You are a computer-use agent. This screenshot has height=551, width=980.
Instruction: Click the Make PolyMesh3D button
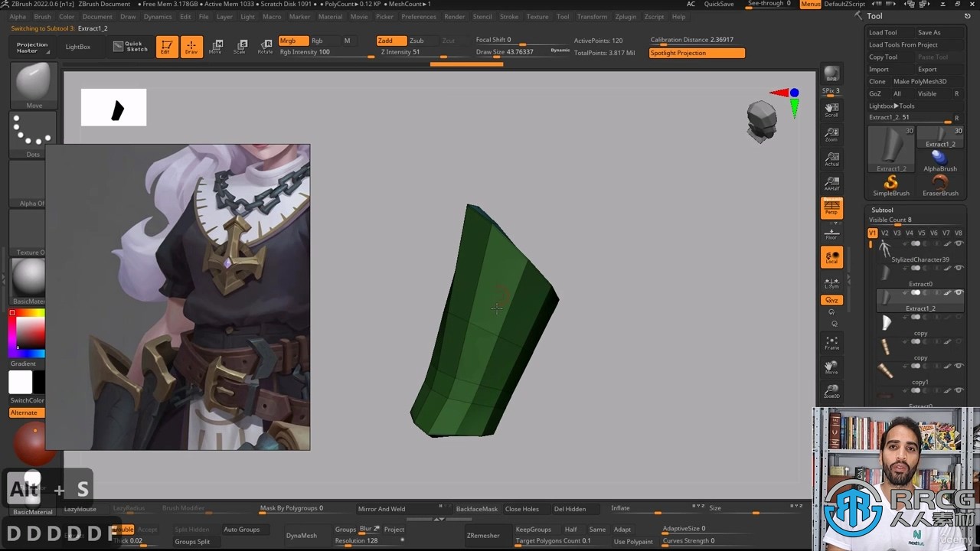(x=920, y=81)
